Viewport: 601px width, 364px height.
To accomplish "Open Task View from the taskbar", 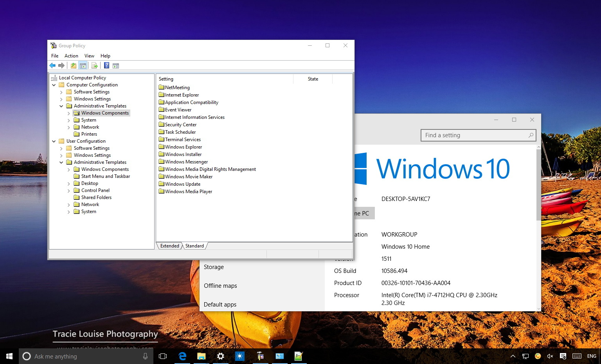I will (x=163, y=356).
